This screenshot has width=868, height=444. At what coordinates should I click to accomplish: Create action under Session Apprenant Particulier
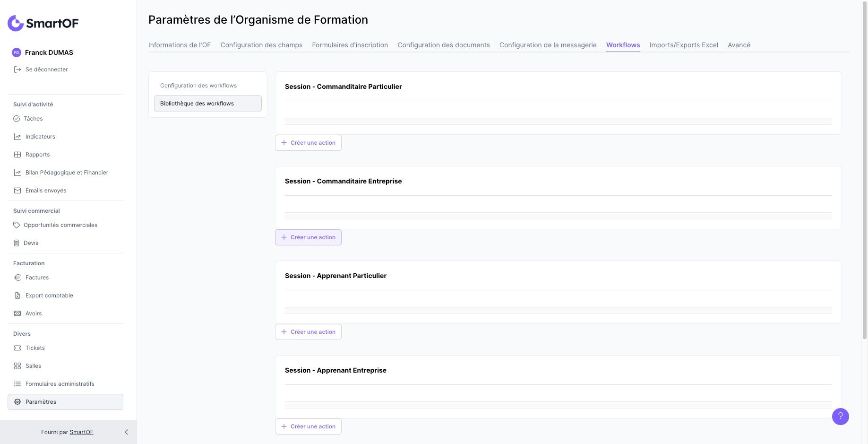pyautogui.click(x=308, y=332)
